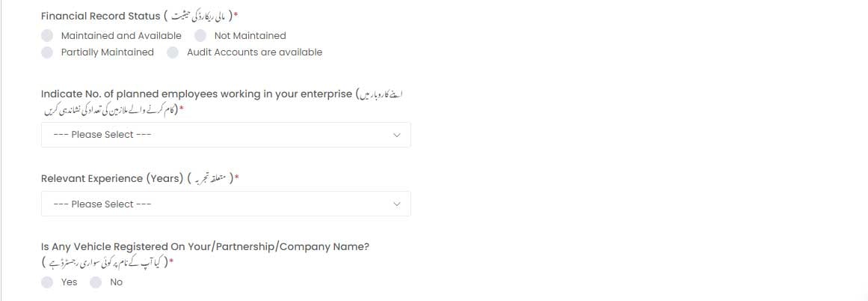This screenshot has width=868, height=301.
Task: Select the Audit Accounts are available radio circle
Action: tap(173, 52)
